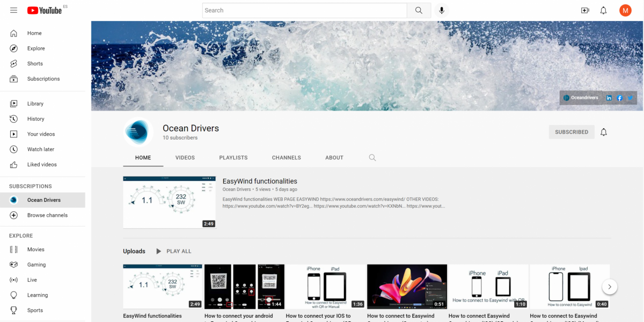Open Browse channels in subscriptions
Image resolution: width=644 pixels, height=322 pixels.
47,215
